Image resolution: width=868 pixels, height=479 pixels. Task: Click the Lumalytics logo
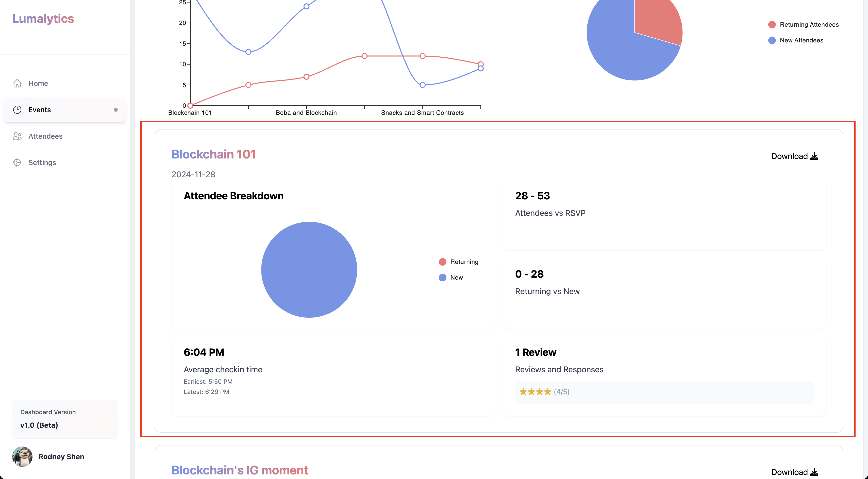coord(43,19)
